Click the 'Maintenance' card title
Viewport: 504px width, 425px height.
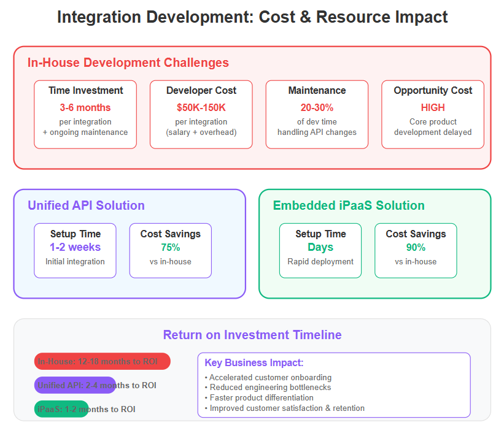[317, 91]
